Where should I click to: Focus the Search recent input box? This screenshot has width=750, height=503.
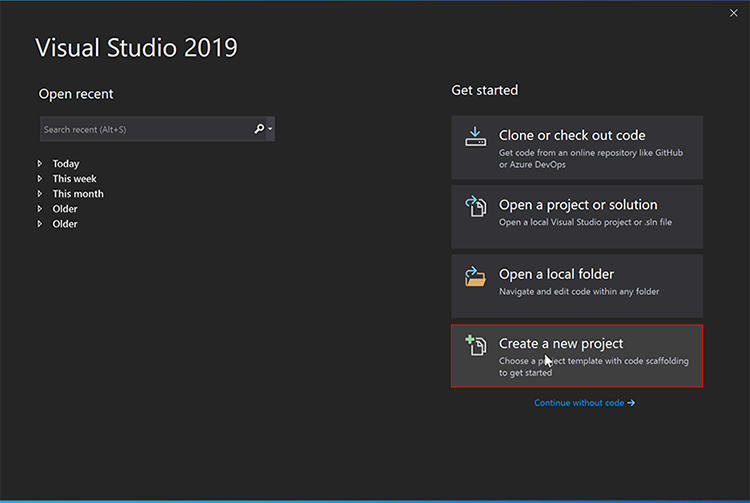[146, 129]
